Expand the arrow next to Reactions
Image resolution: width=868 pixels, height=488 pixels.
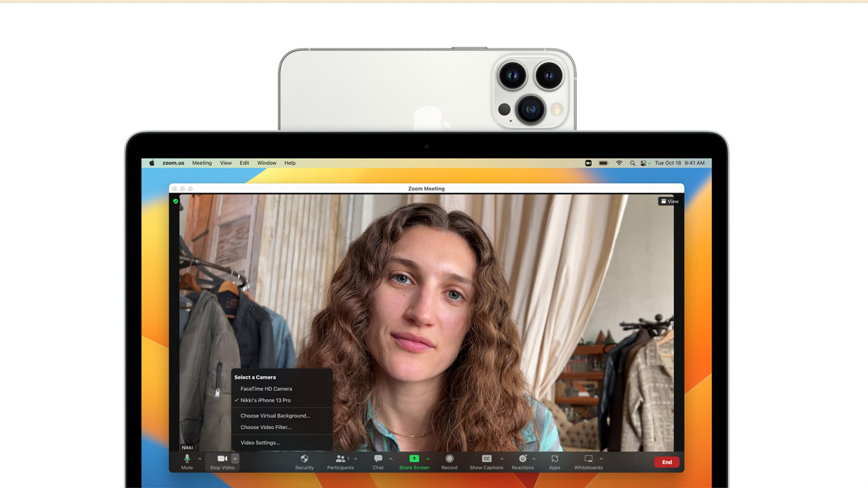point(534,459)
